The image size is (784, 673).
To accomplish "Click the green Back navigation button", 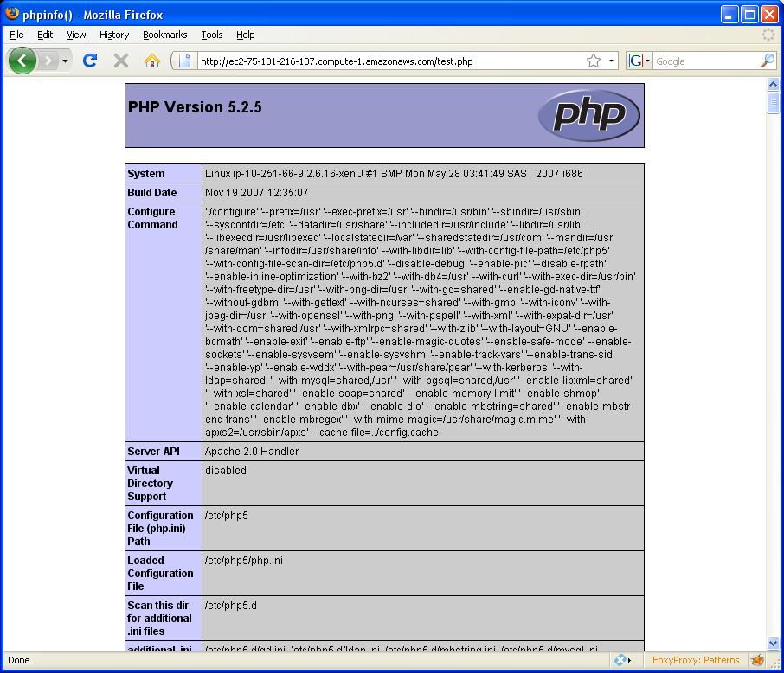I will [x=22, y=61].
